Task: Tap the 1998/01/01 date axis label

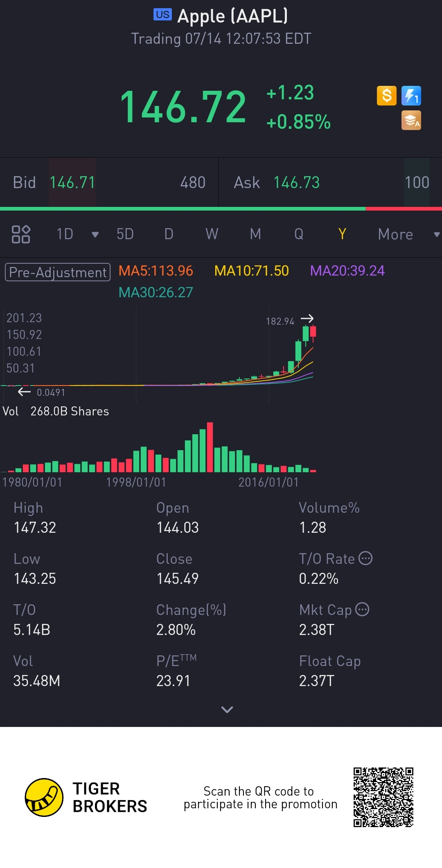Action: 136,482
